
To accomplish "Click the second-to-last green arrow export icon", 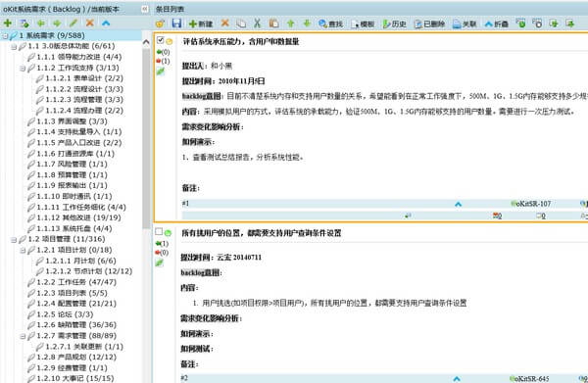I will click(554, 24).
